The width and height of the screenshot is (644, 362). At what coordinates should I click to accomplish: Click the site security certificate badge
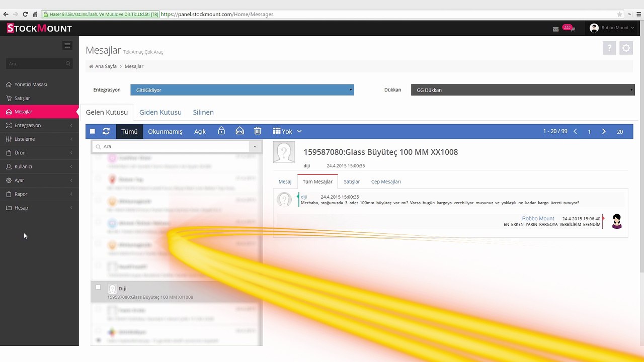coord(101,14)
